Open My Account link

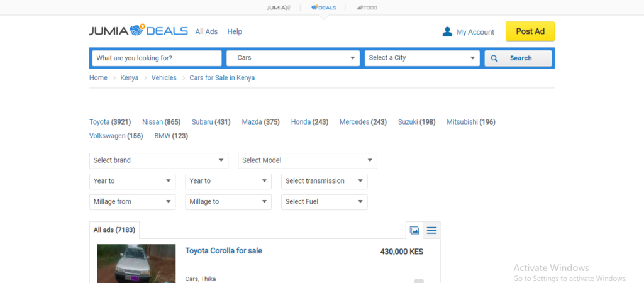(x=475, y=32)
